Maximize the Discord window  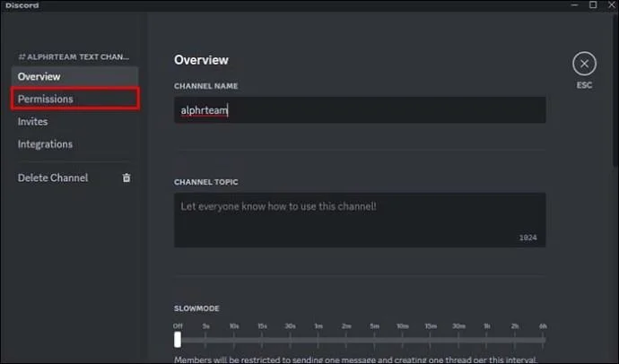(593, 4)
